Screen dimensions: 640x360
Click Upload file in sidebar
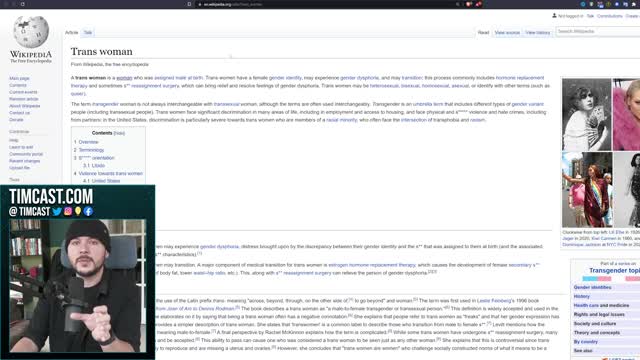[x=20, y=168]
